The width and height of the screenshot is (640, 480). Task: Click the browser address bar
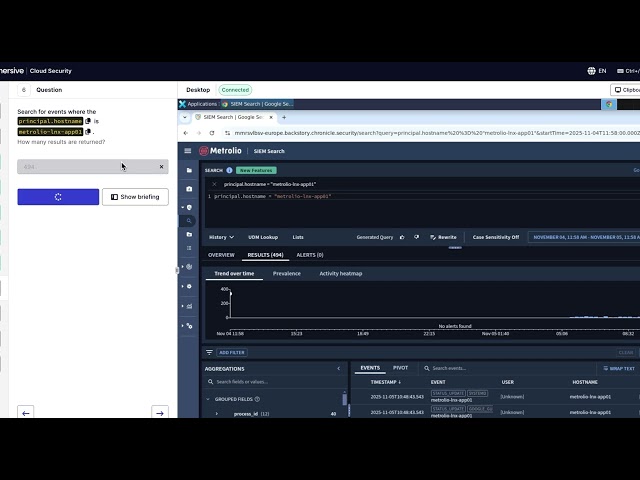tap(433, 133)
